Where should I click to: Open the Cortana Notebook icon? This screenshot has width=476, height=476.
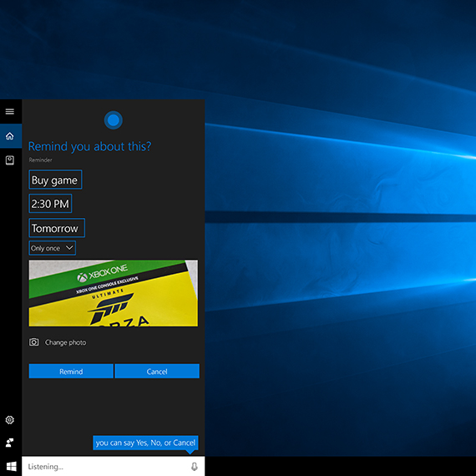[10, 160]
